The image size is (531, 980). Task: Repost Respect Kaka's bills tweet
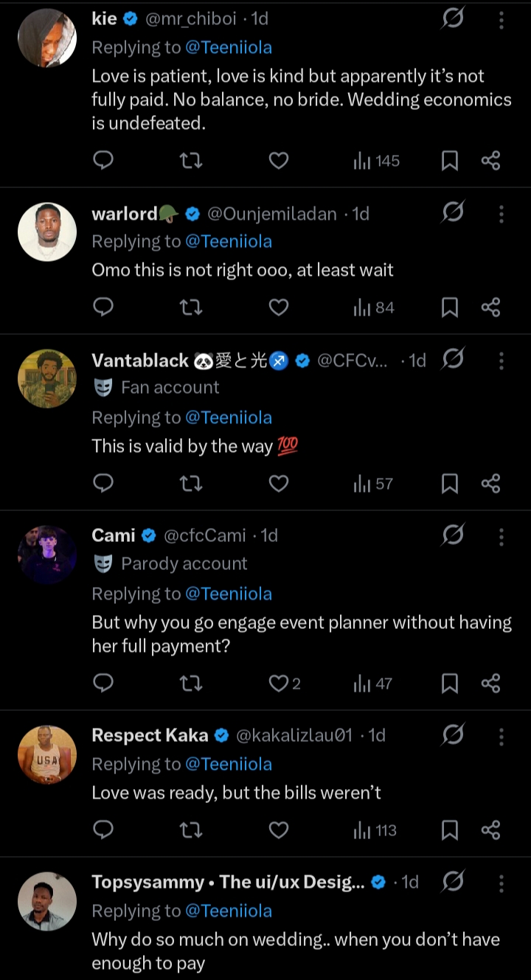point(191,830)
